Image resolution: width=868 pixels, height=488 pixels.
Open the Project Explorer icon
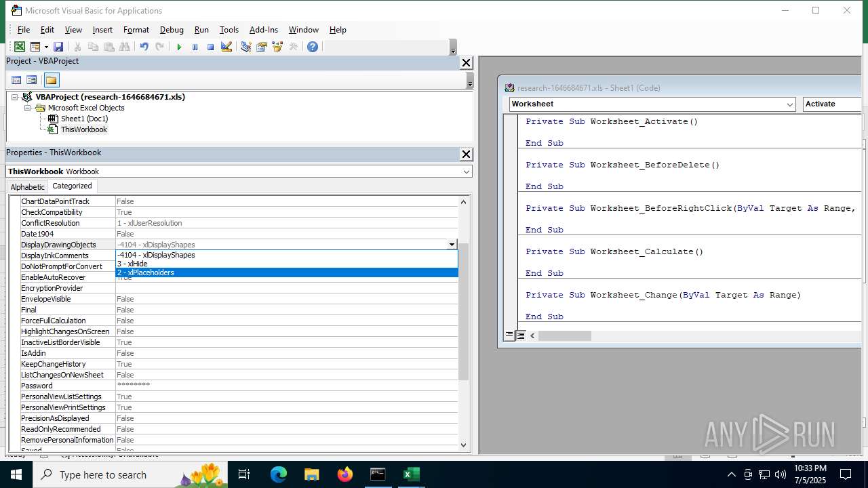[245, 47]
